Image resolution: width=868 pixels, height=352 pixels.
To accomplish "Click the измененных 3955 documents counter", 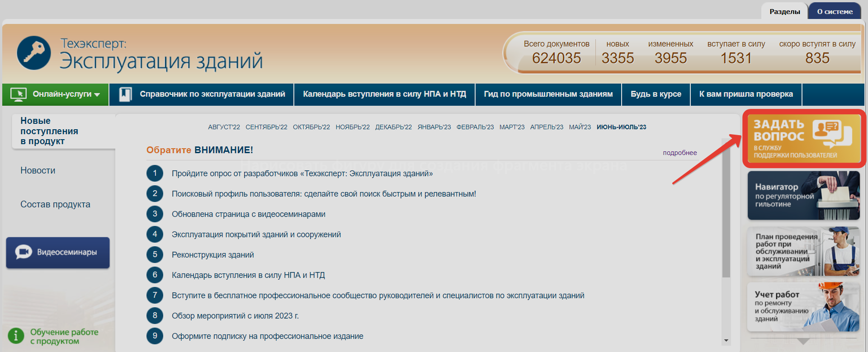I will click(x=670, y=52).
